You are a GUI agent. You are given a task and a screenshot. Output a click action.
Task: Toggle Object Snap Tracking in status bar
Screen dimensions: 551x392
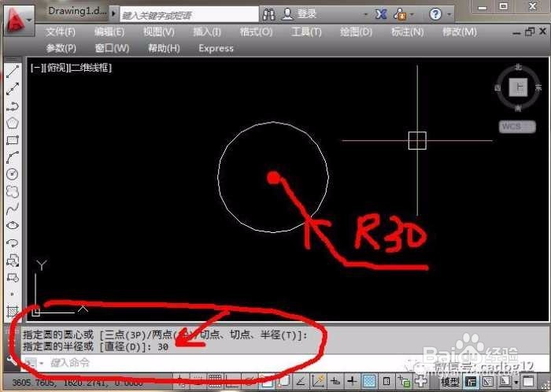point(301,381)
